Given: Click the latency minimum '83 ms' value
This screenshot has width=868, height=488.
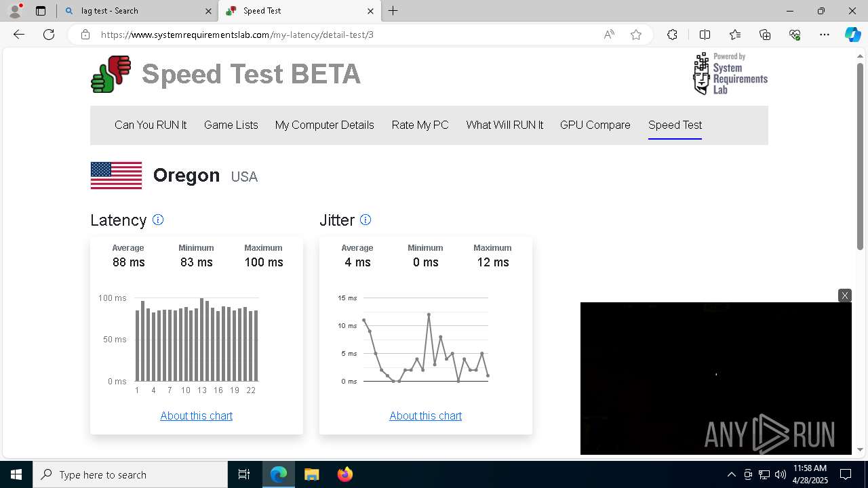Looking at the screenshot, I should click(x=197, y=262).
